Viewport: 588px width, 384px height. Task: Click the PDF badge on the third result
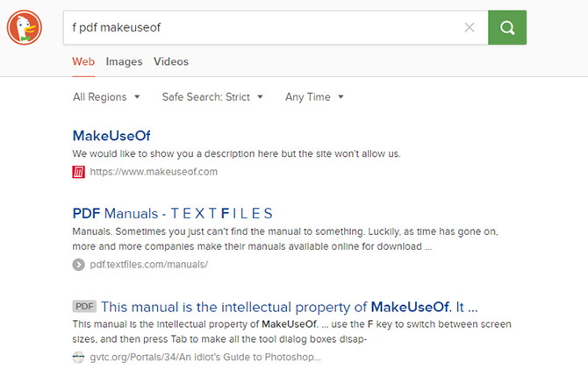coord(84,307)
